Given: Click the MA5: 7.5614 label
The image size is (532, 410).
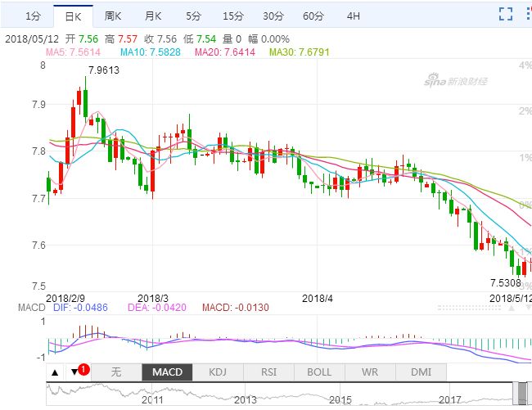Looking at the screenshot, I should click(x=73, y=52).
